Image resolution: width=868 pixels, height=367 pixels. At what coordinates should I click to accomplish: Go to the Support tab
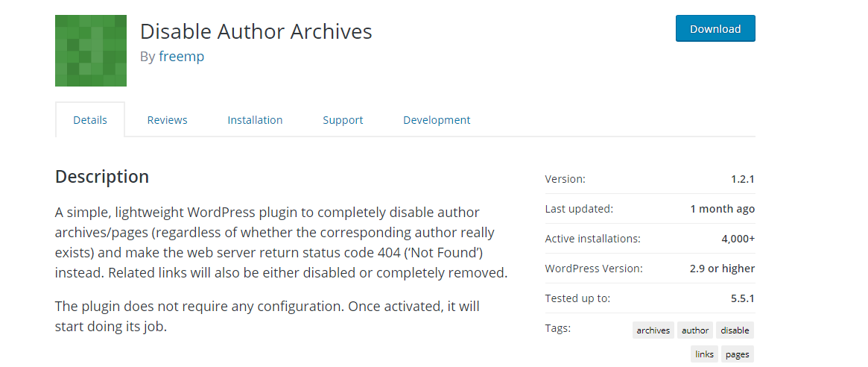(x=343, y=120)
